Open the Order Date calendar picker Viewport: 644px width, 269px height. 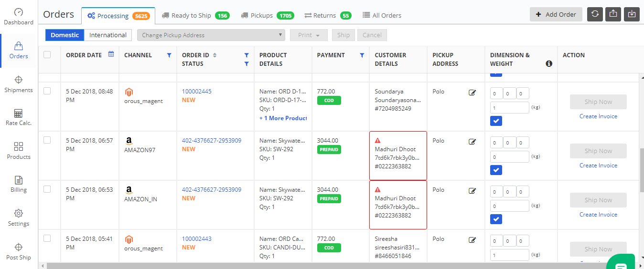[x=111, y=54]
